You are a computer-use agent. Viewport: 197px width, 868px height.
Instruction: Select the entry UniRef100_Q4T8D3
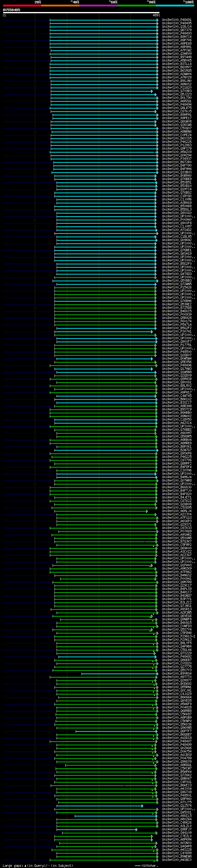(176, 274)
